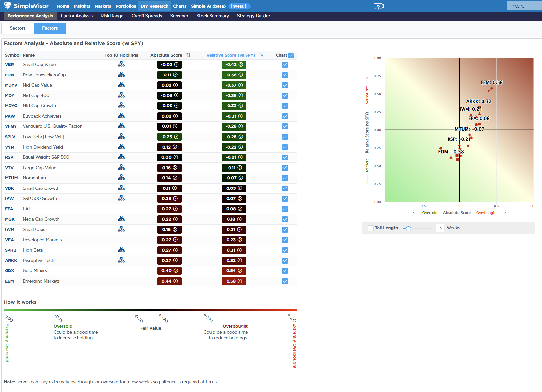Sort by Absolute Score column arrows
542x392 pixels.
point(188,55)
